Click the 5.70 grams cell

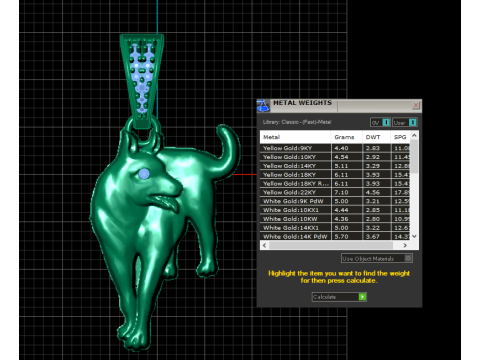[347, 236]
